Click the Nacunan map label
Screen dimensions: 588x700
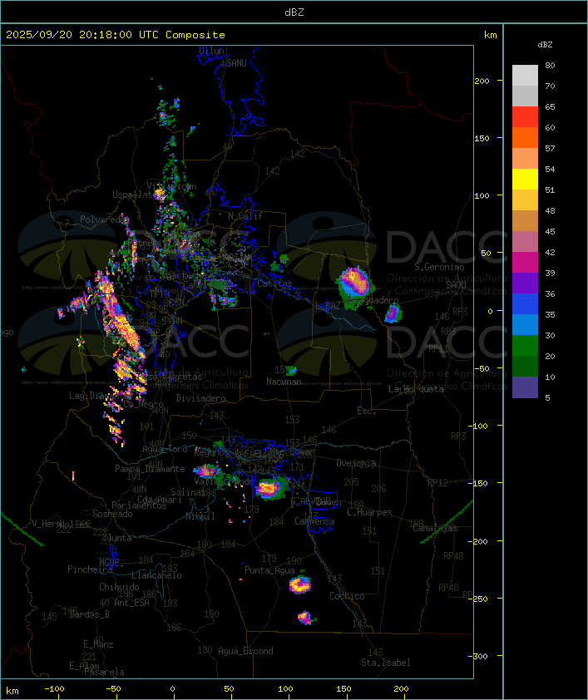[x=284, y=382]
